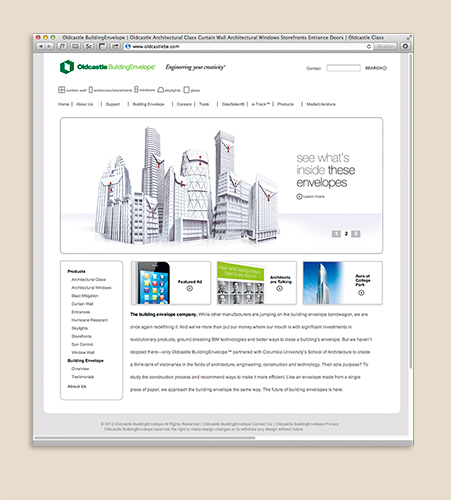The width and height of the screenshot is (451, 500).
Task: Click Oldcastle BuildingEnvelope Contact Us footer link
Action: pyautogui.click(x=237, y=424)
